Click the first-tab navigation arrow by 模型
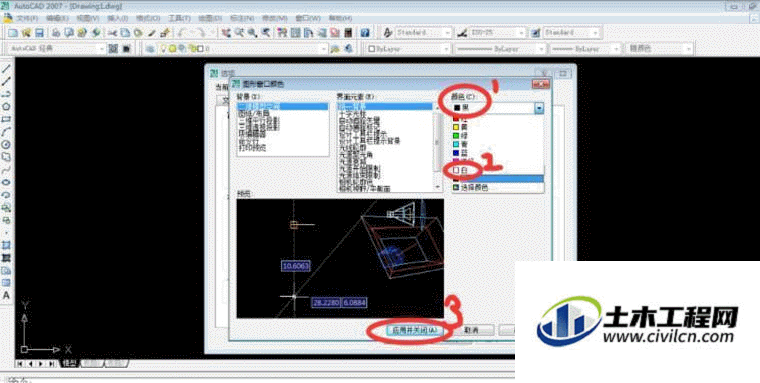Screen dimensions: 760x383 [21, 363]
